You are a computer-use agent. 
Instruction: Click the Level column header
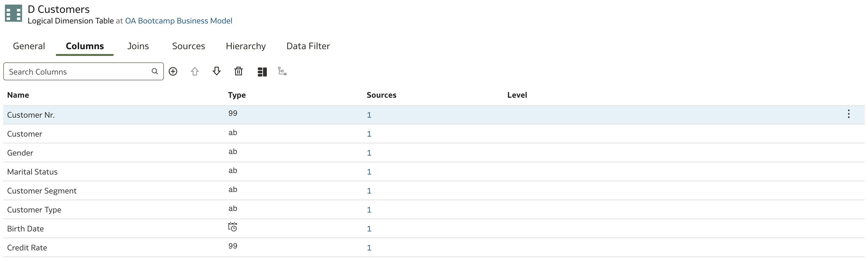pyautogui.click(x=517, y=95)
